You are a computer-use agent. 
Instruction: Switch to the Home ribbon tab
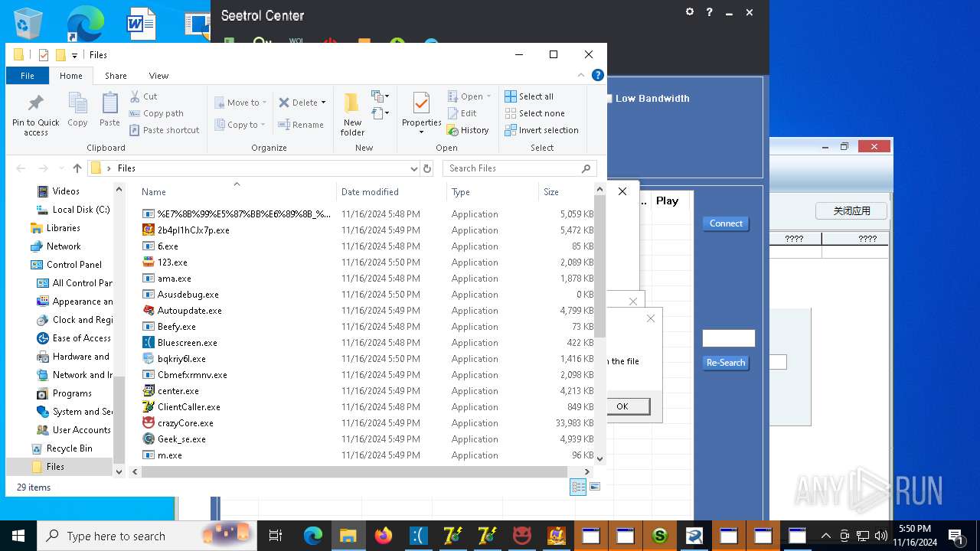point(71,76)
